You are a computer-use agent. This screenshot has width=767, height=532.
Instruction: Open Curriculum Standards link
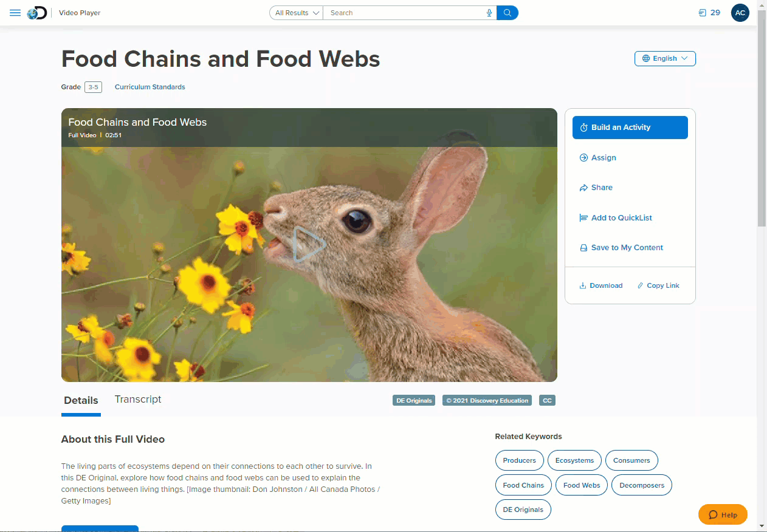coord(150,87)
